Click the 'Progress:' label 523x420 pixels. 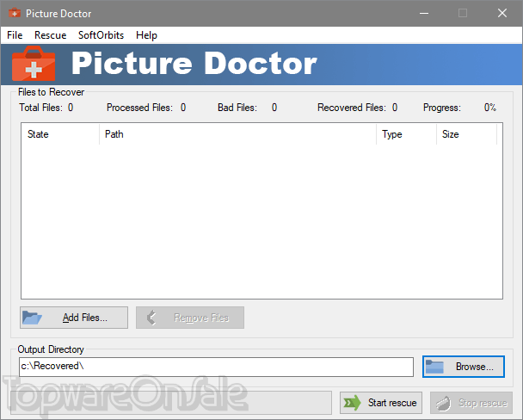442,108
